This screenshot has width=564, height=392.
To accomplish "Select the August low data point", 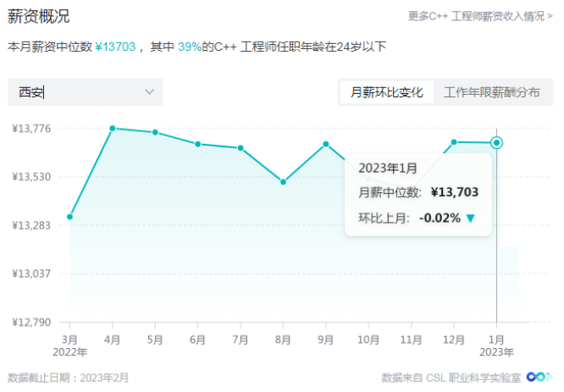I will [283, 182].
